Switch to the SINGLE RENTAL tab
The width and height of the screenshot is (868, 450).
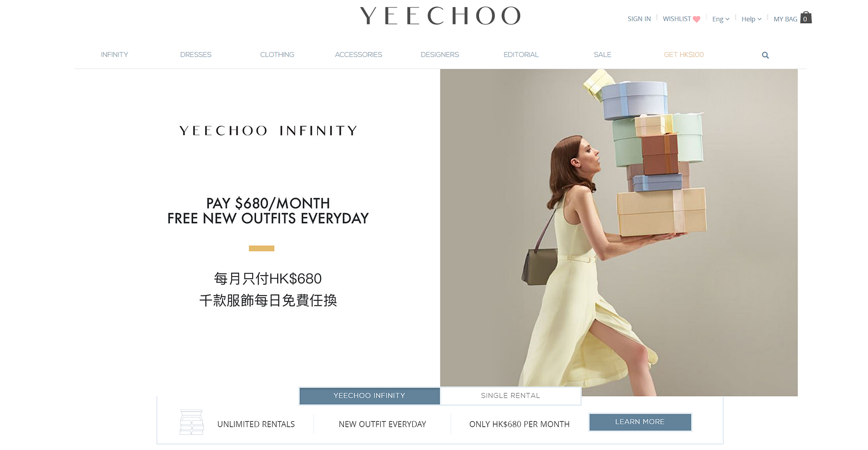510,396
